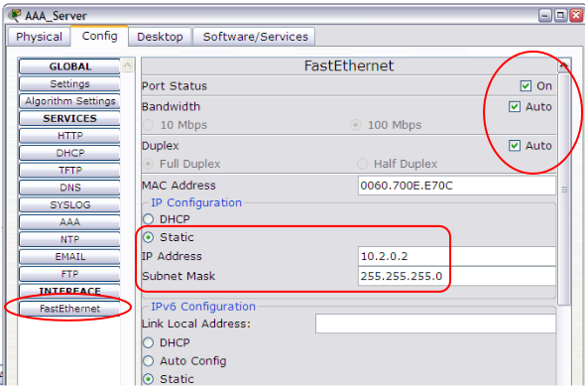The height and width of the screenshot is (391, 588).
Task: Open the Software/Services tab
Action: (255, 37)
